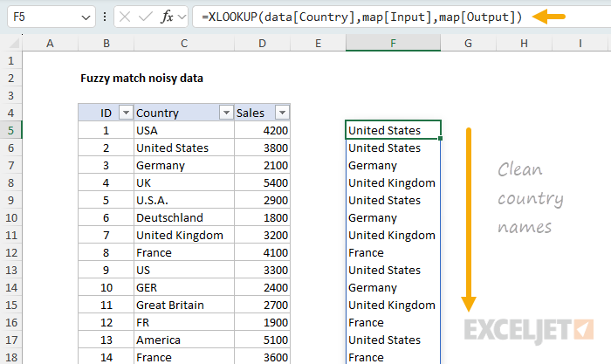Select the 'Great Britain' country cell
The height and width of the screenshot is (364, 611).
pos(184,305)
